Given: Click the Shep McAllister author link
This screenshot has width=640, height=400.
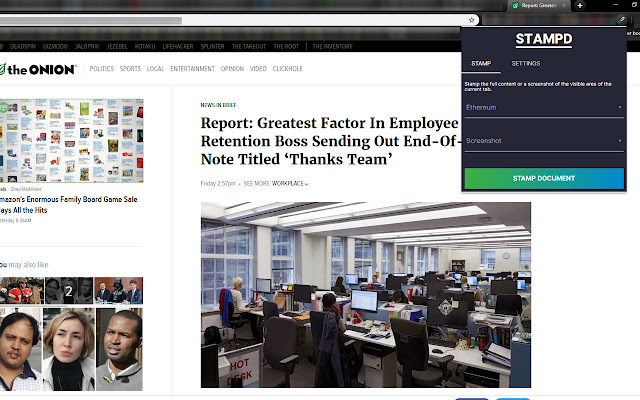Looking at the screenshot, I should tap(26, 189).
